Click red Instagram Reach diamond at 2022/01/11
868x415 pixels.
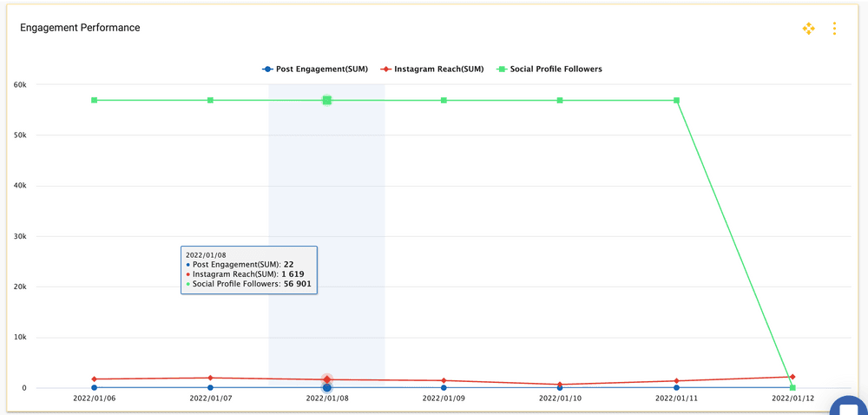pos(676,381)
